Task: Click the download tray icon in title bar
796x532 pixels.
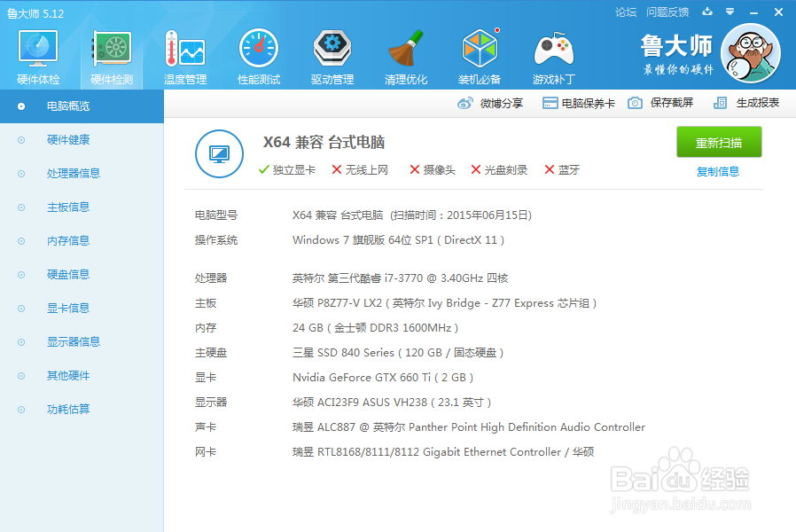Action: (707, 12)
